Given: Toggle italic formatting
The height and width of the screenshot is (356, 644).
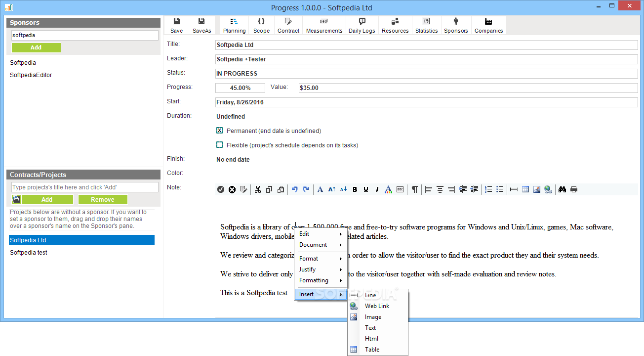Looking at the screenshot, I should [377, 189].
